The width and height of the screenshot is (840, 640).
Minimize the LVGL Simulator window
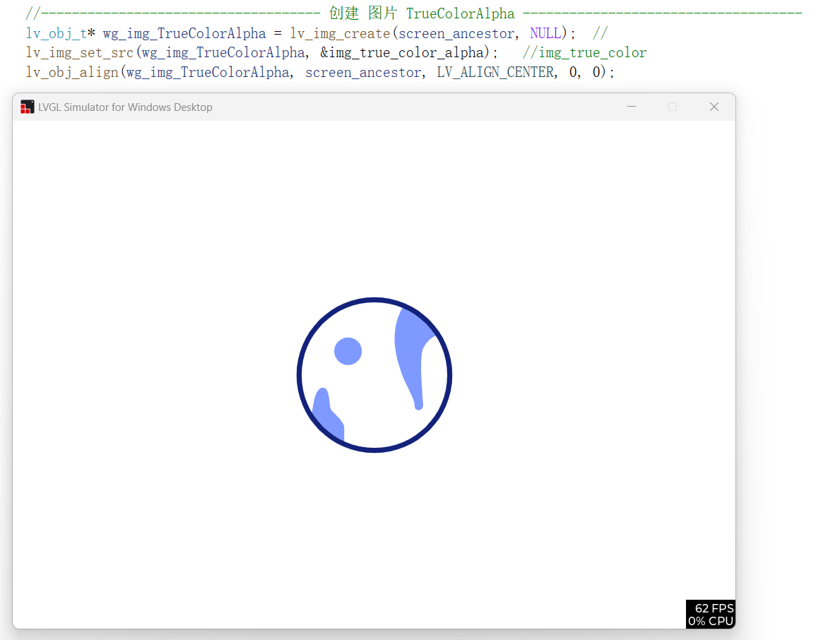pos(632,107)
